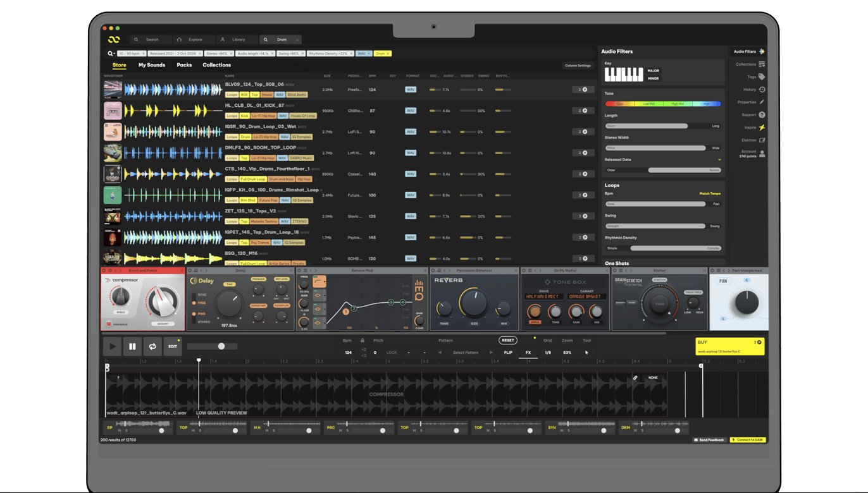Click the Match Tempo link
The height and width of the screenshot is (493, 868).
coord(710,193)
